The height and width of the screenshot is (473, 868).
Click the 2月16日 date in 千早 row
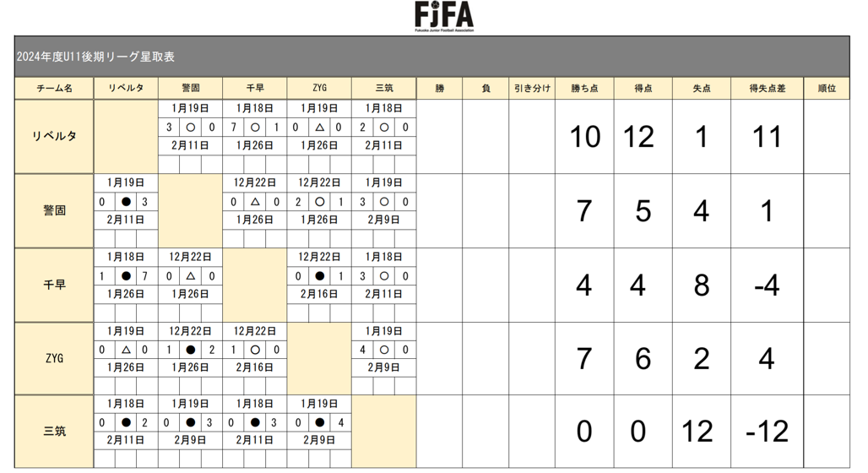pyautogui.click(x=319, y=295)
